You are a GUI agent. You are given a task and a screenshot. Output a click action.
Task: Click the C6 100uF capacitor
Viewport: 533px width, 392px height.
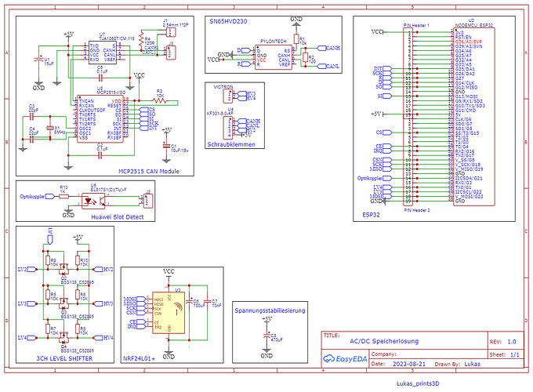point(190,301)
